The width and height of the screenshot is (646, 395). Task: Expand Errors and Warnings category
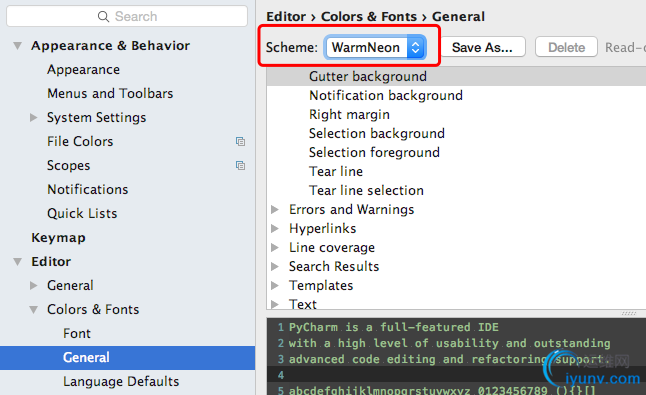pyautogui.click(x=275, y=209)
